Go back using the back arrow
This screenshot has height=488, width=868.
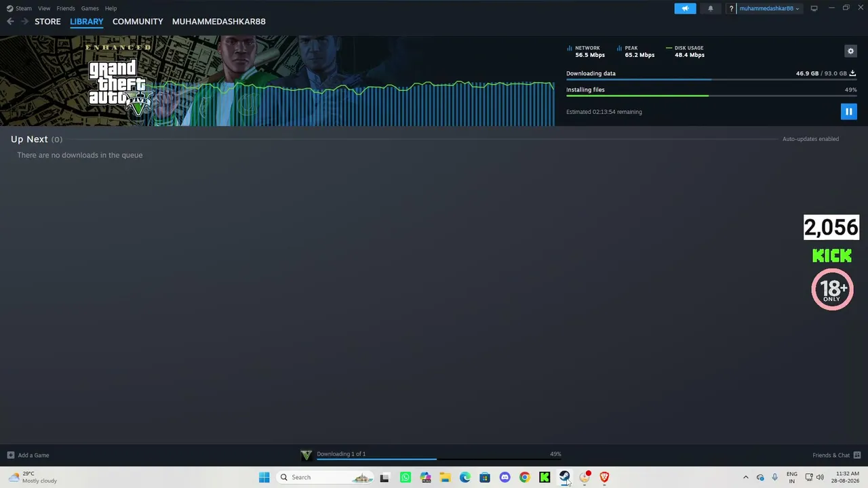10,22
